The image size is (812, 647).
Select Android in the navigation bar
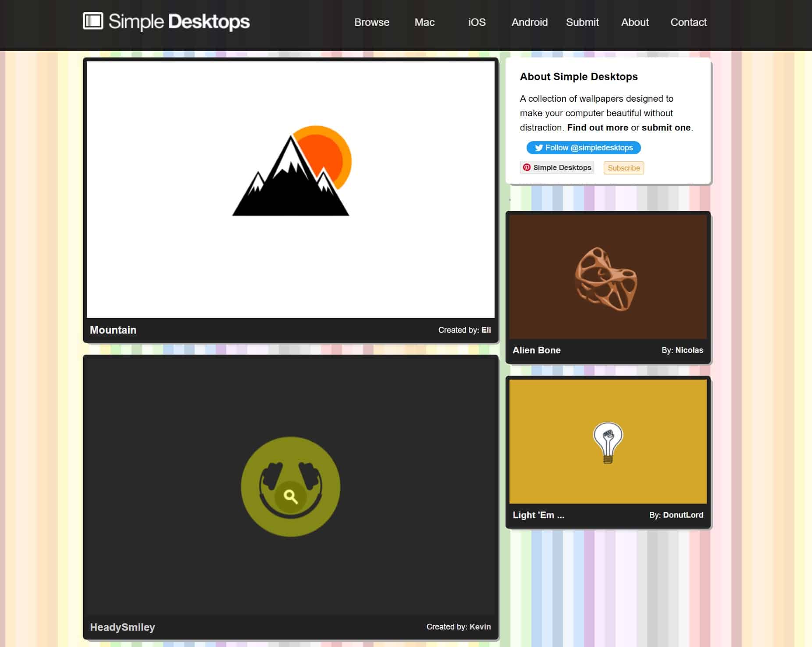pos(529,22)
